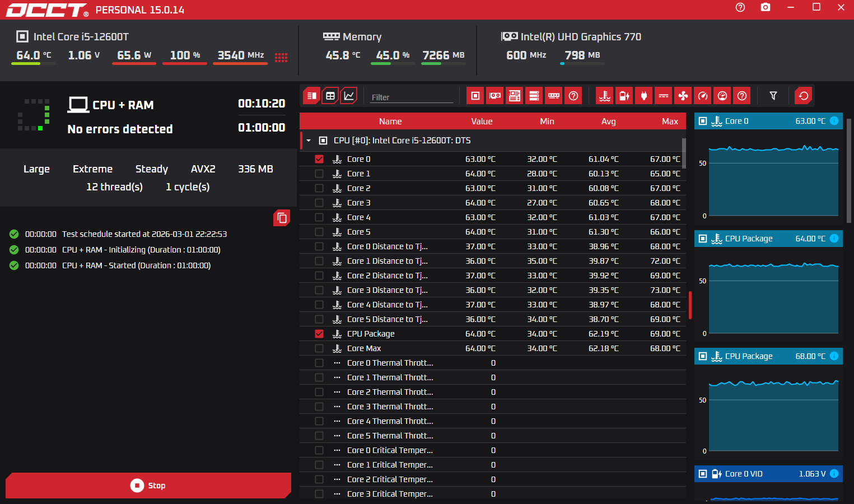854x504 pixels.
Task: Open info for Core 0 graph
Action: (834, 121)
